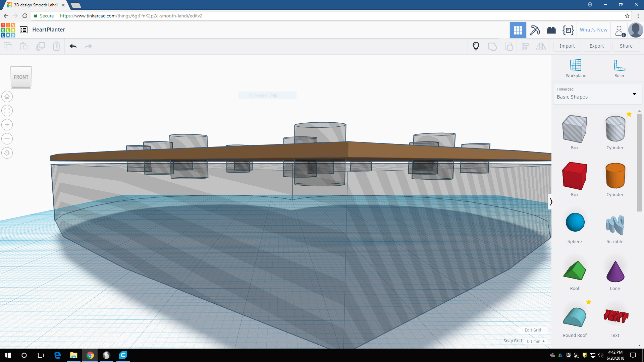Click the Ungroup shapes icon
644x362 pixels.
[509, 47]
